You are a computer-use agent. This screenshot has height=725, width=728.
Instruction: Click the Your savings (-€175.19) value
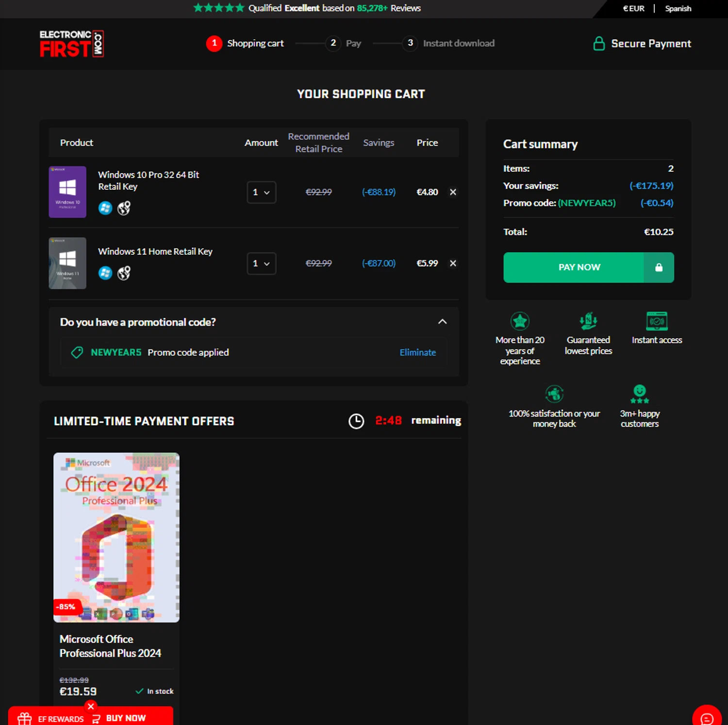pyautogui.click(x=651, y=186)
